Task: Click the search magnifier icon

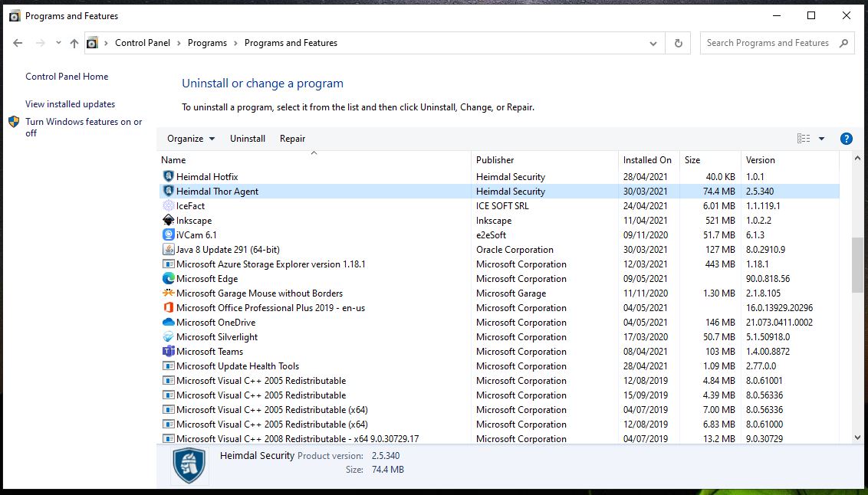Action: pos(843,43)
